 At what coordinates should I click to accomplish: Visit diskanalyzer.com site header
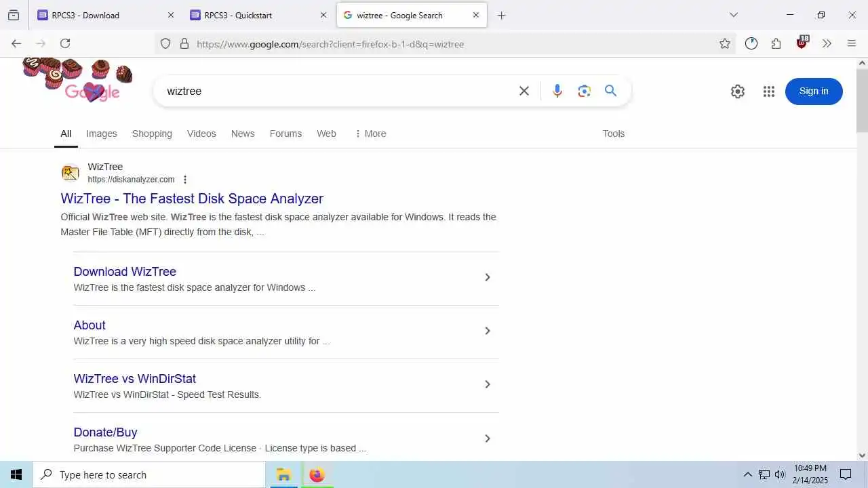[117, 173]
